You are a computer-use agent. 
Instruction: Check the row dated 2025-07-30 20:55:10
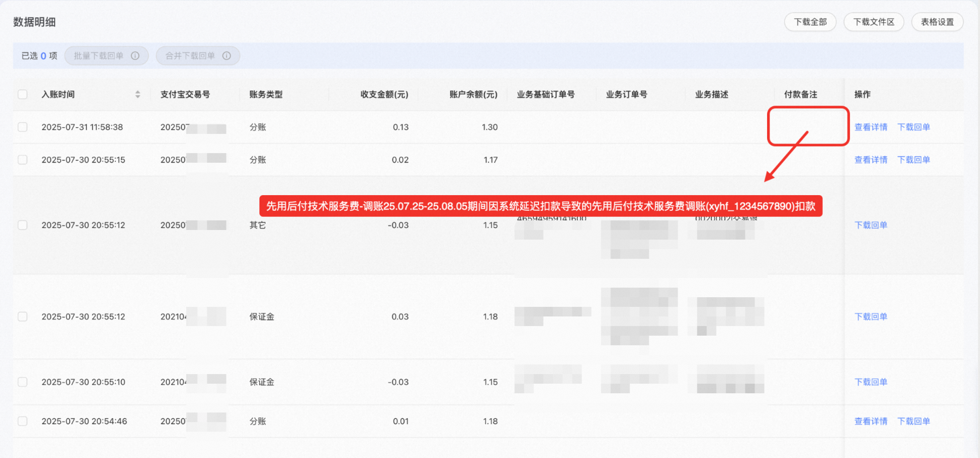click(23, 382)
